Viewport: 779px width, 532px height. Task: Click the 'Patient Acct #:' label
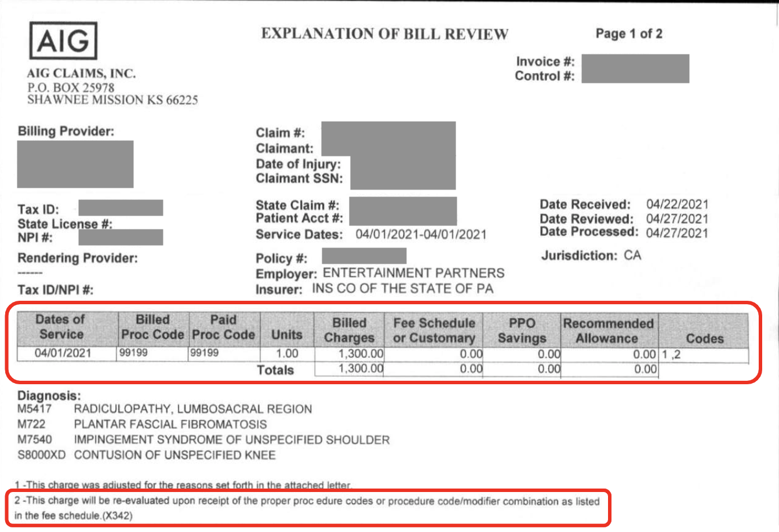(300, 218)
